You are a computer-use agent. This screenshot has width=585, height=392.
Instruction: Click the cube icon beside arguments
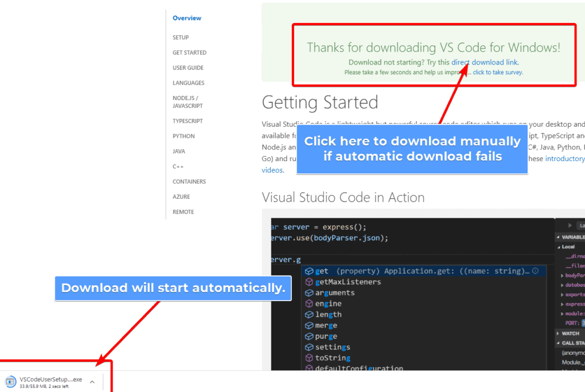coord(309,293)
